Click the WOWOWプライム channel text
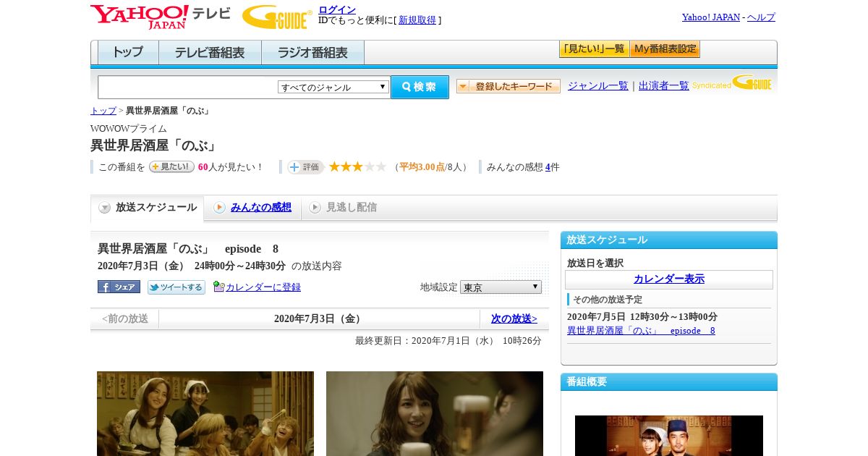Screen dimensions: 868x456 pos(129,129)
